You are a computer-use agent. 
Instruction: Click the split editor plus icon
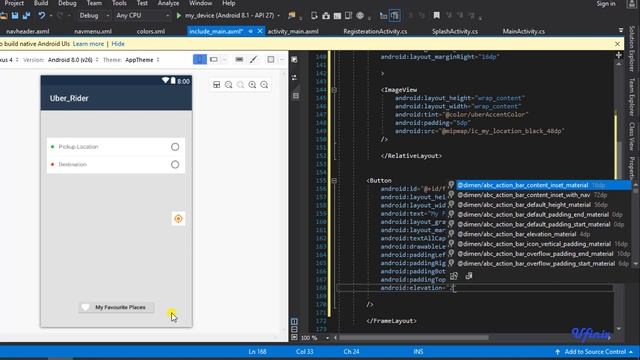click(x=619, y=55)
